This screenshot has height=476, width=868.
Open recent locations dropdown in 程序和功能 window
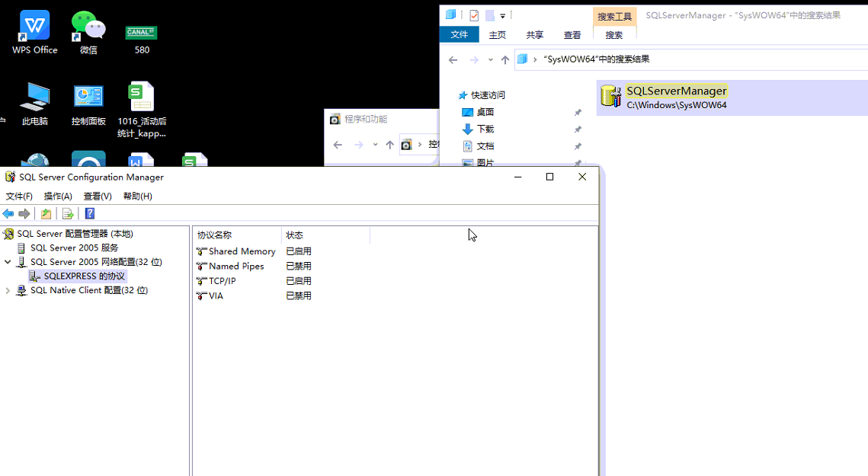376,145
